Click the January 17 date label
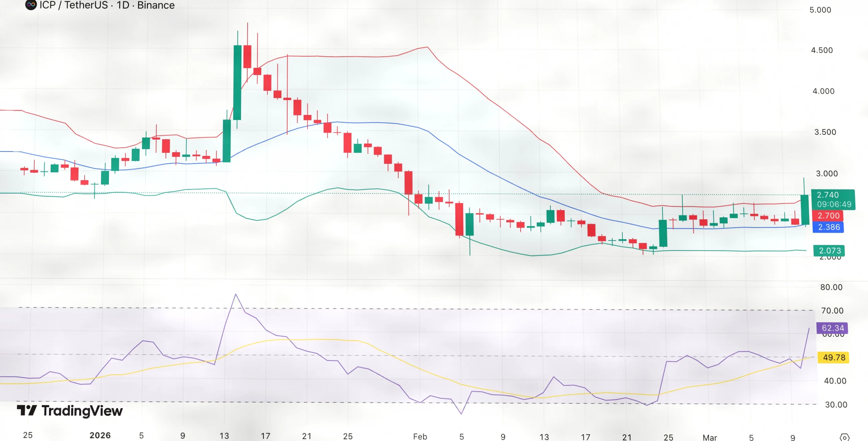The image size is (868, 441). [265, 436]
